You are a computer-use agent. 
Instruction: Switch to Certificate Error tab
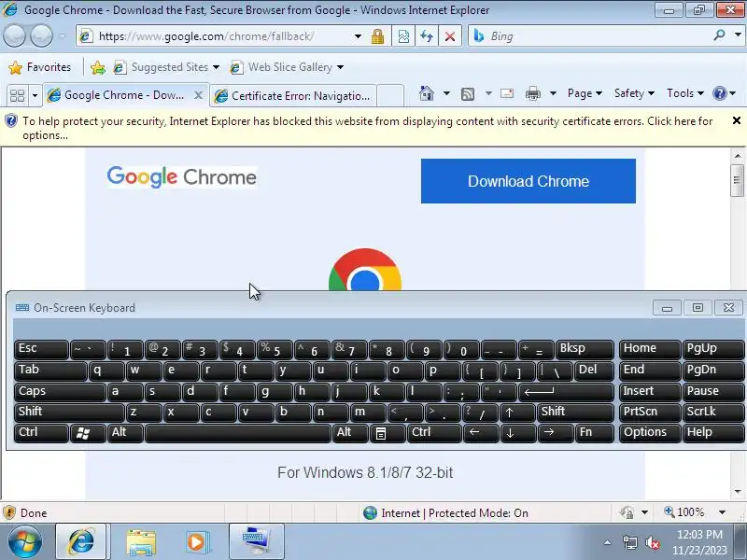293,96
